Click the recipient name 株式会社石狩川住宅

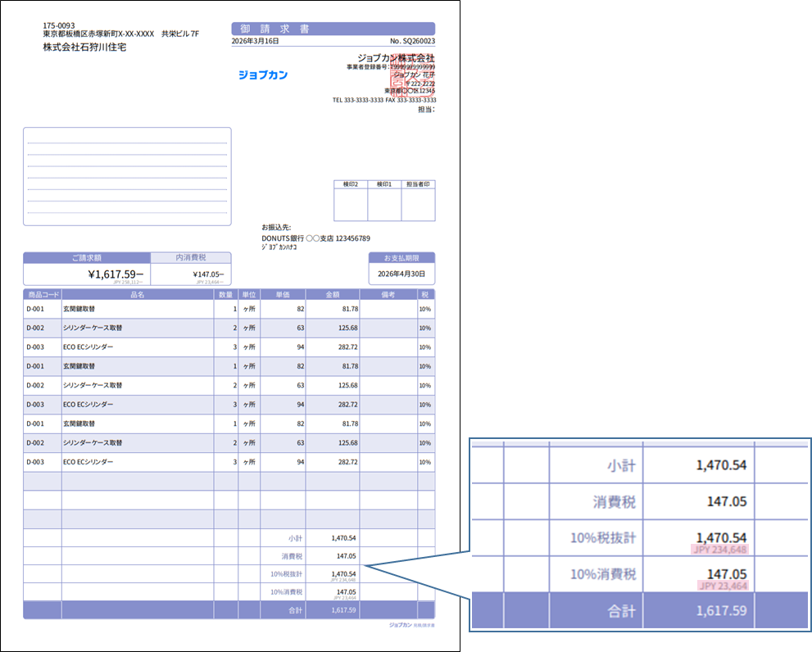coord(84,48)
